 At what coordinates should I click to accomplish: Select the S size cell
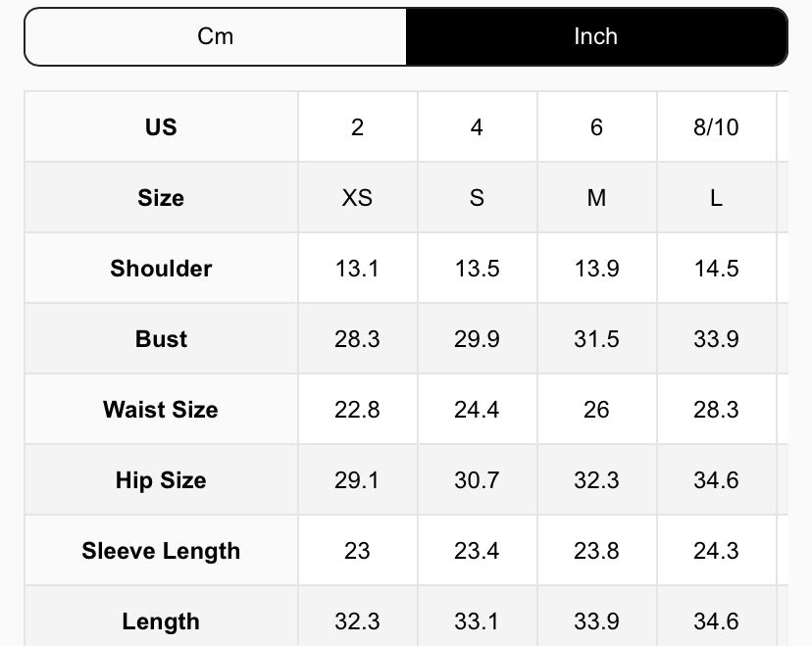[477, 198]
